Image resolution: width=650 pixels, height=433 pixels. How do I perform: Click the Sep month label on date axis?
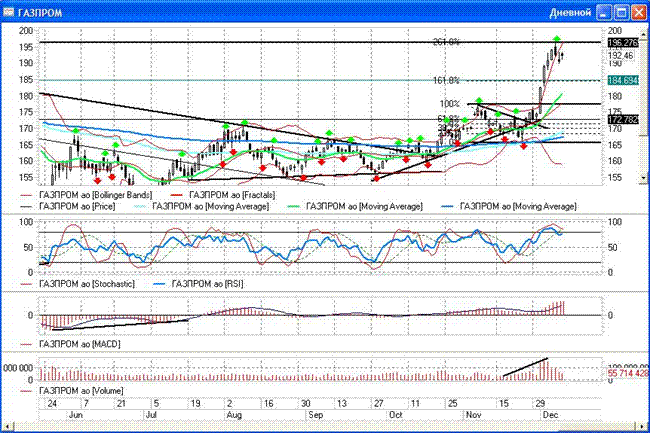click(316, 415)
